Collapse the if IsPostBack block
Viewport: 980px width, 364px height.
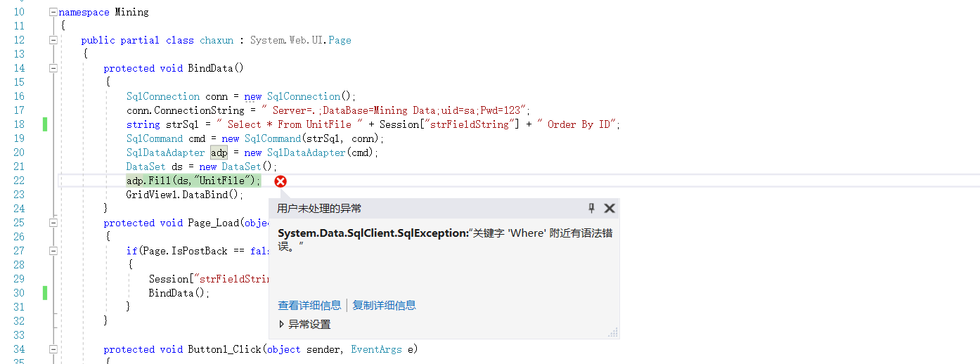pos(53,251)
